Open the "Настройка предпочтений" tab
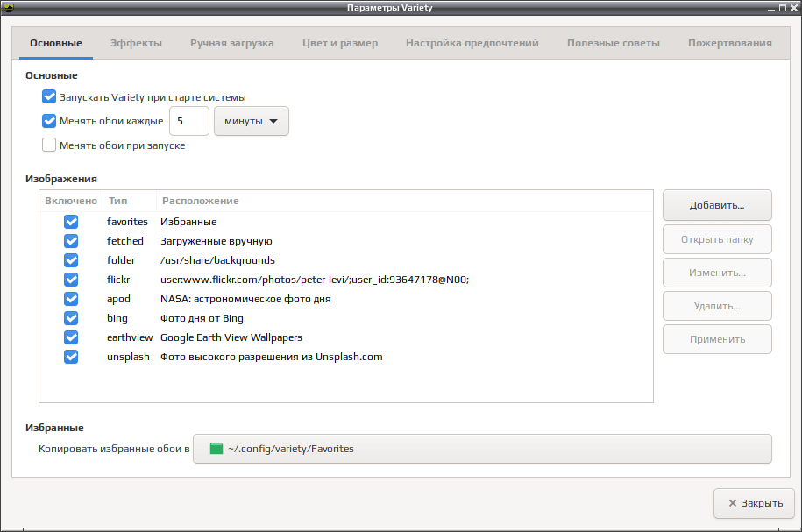802x532 pixels. coord(472,43)
